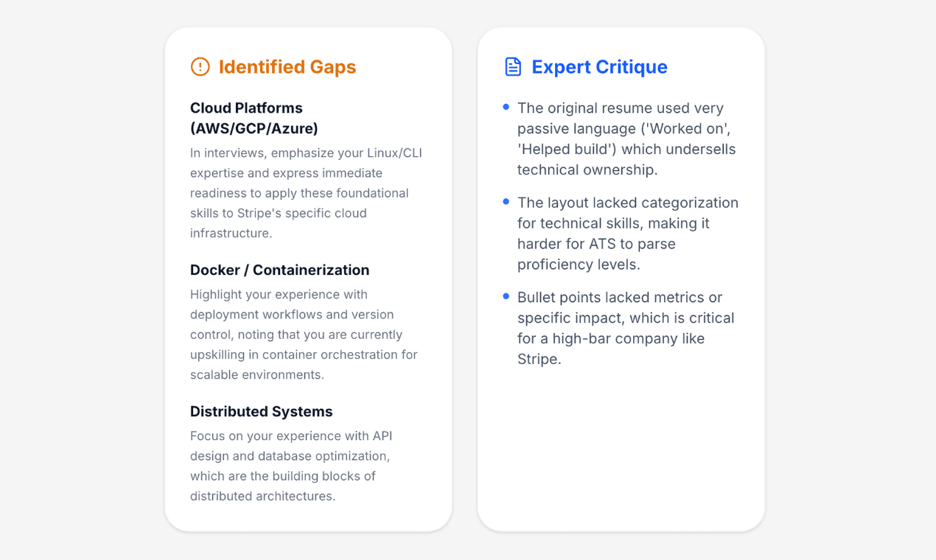Select the 'Expert Critique' heading
936x560 pixels.
tap(599, 67)
